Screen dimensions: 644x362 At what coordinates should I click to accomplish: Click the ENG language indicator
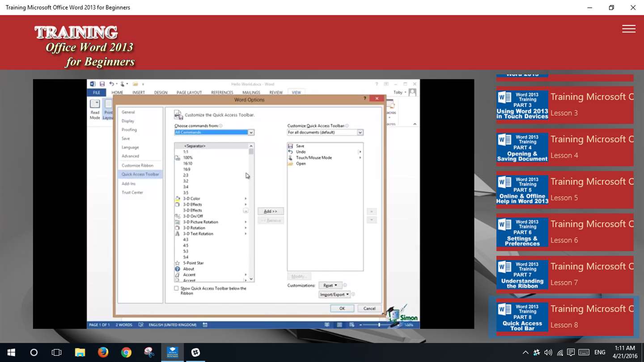tap(600, 353)
